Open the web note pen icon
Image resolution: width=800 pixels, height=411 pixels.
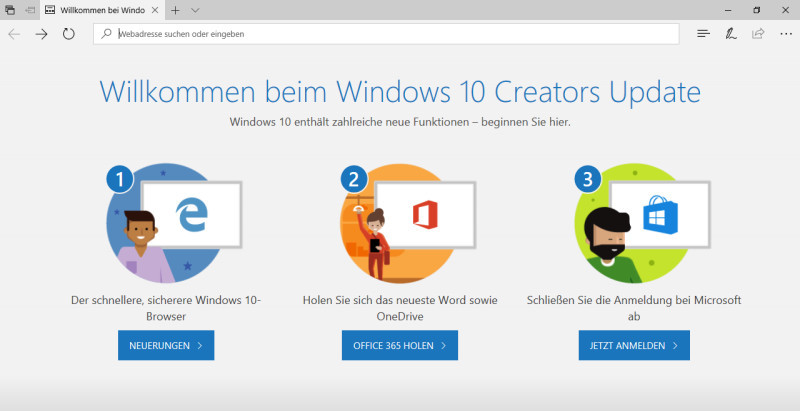(x=731, y=34)
